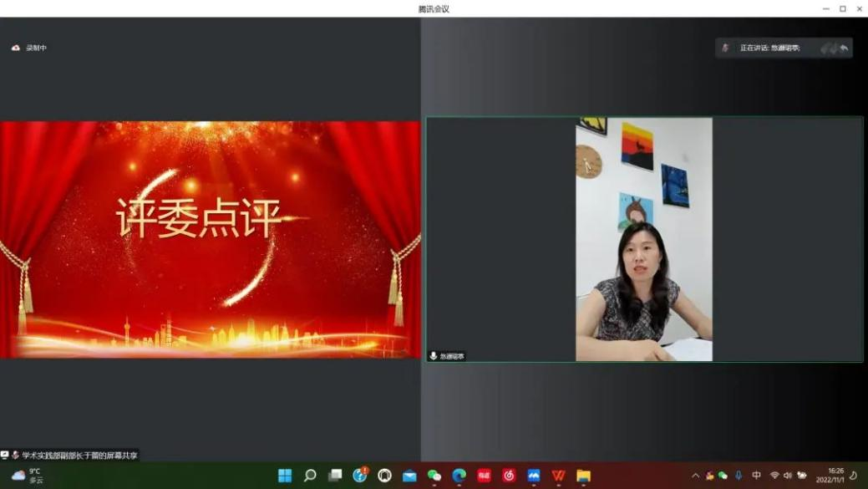
Task: Click the 腾讯会议 title bar label
Action: [x=434, y=8]
